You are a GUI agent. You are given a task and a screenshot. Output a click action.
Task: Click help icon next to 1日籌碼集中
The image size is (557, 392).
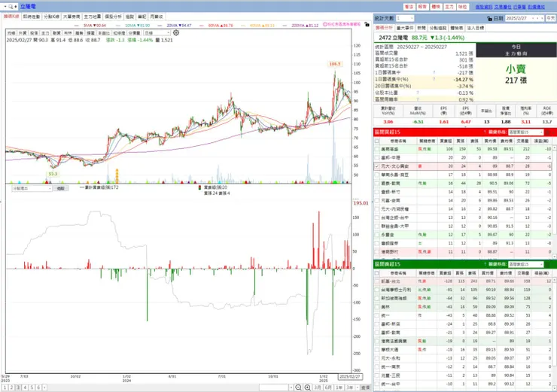434,72
